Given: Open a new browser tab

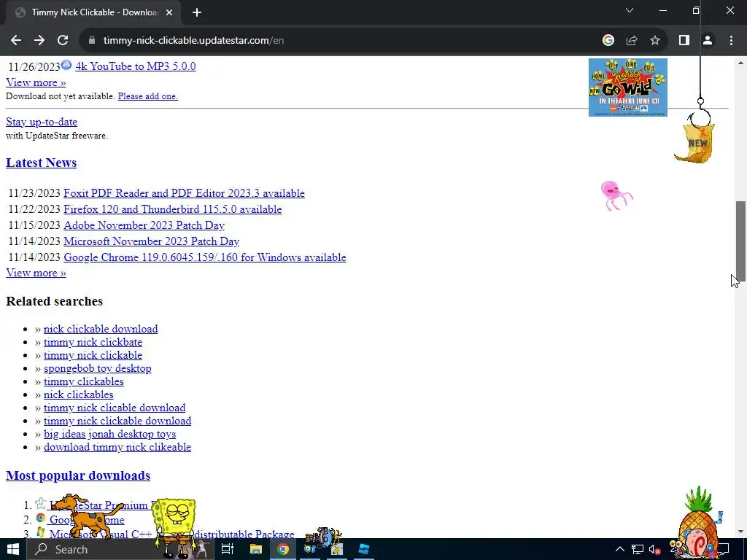Looking at the screenshot, I should 197,13.
